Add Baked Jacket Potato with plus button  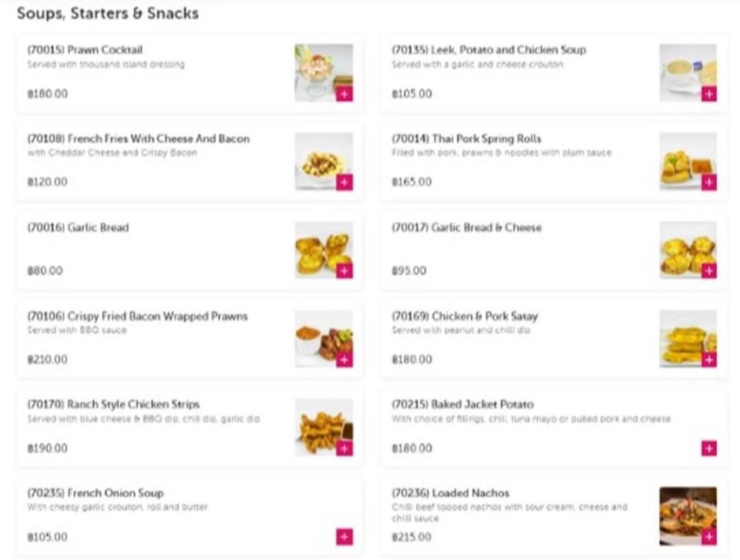pos(709,448)
